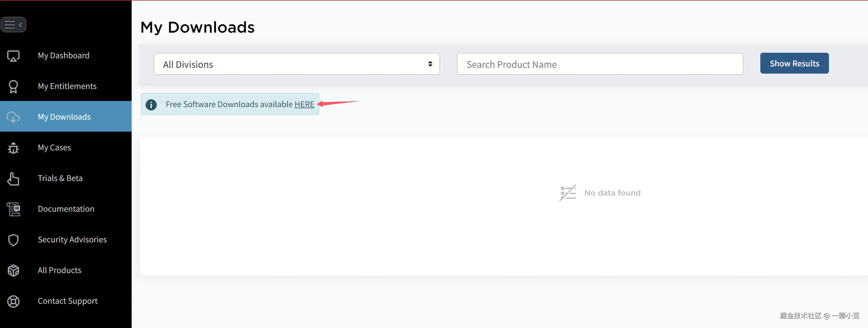Open the Documentation menu entry
The width and height of the screenshot is (868, 328).
pyautogui.click(x=66, y=209)
